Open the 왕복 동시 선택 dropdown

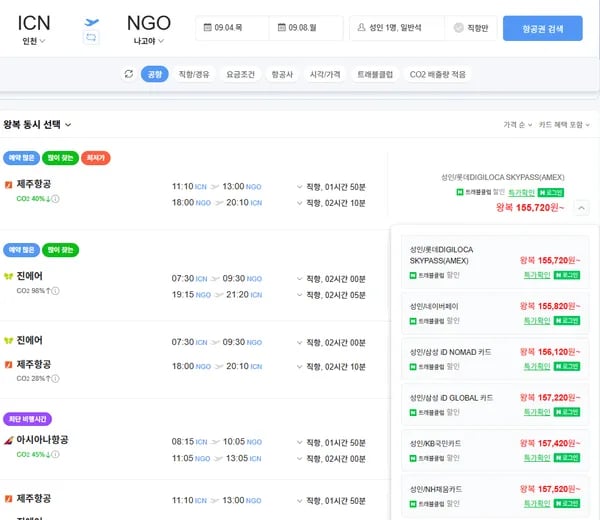click(37, 124)
